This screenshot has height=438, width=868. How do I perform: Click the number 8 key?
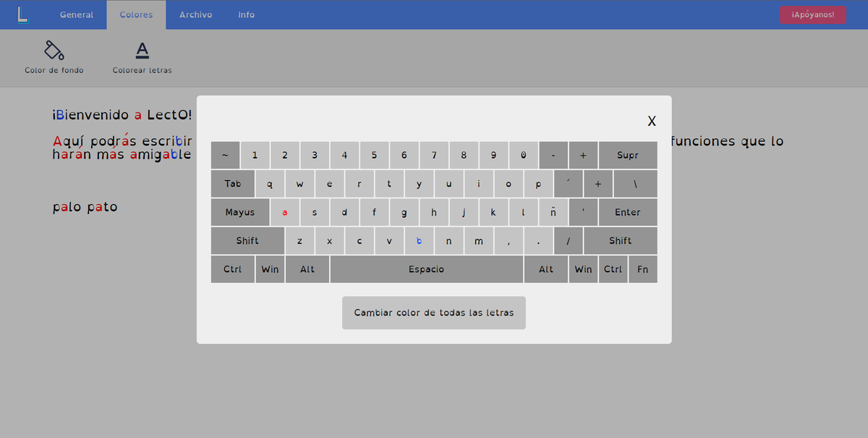[464, 155]
